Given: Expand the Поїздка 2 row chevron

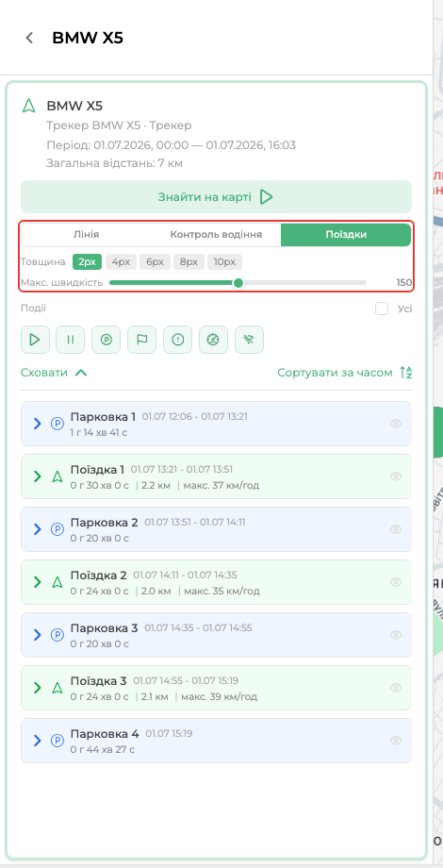Looking at the screenshot, I should click(x=38, y=582).
